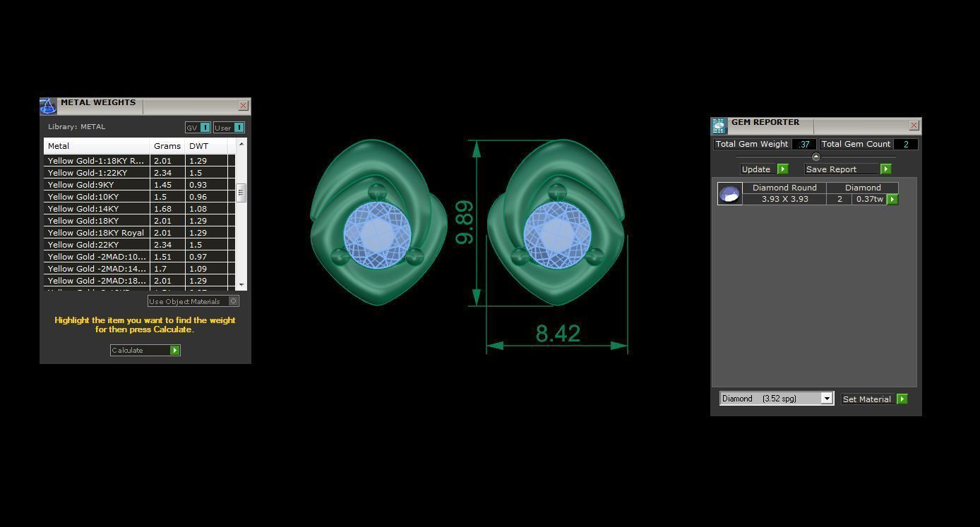Click the DWT column header

coord(206,146)
